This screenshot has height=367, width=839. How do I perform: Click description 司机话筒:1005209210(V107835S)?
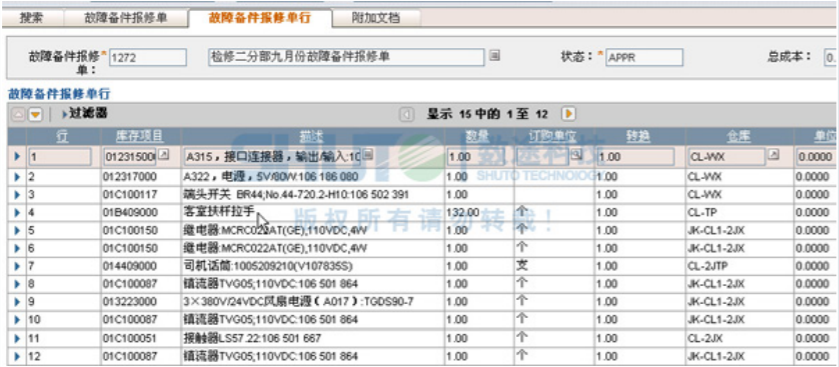click(269, 266)
